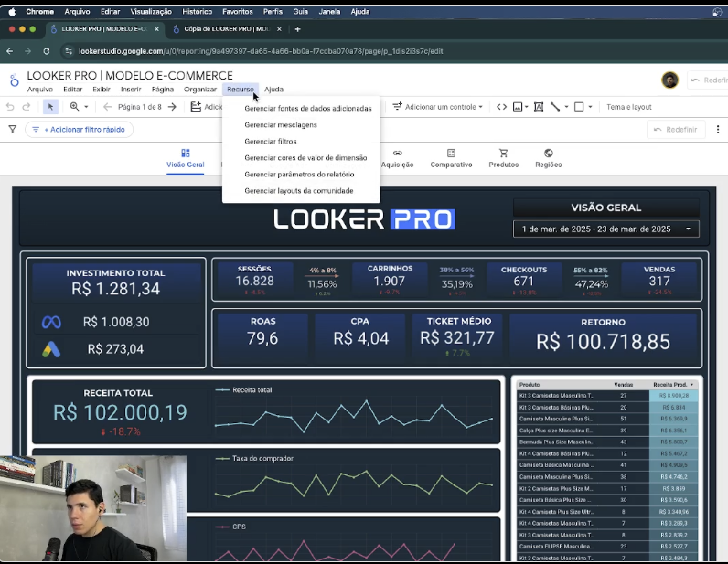This screenshot has height=564, width=728.
Task: Insert an image from toolbar
Action: coord(518,107)
